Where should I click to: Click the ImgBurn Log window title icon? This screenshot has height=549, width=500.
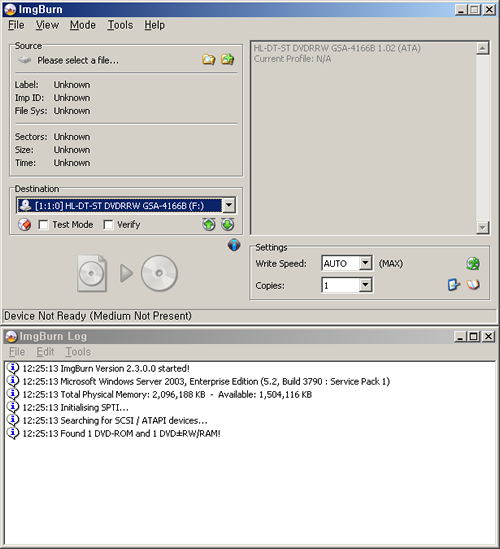[x=11, y=336]
